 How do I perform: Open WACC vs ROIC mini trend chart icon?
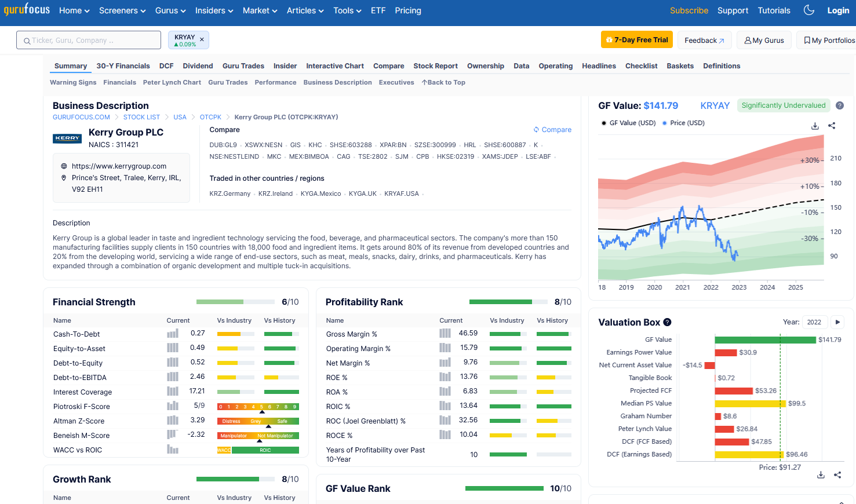pyautogui.click(x=173, y=450)
